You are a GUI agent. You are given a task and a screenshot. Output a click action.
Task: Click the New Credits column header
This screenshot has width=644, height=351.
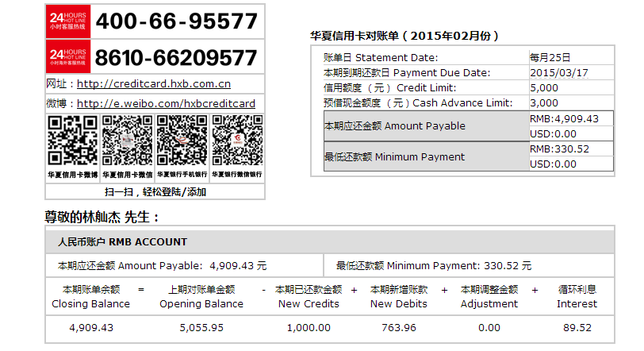click(309, 297)
